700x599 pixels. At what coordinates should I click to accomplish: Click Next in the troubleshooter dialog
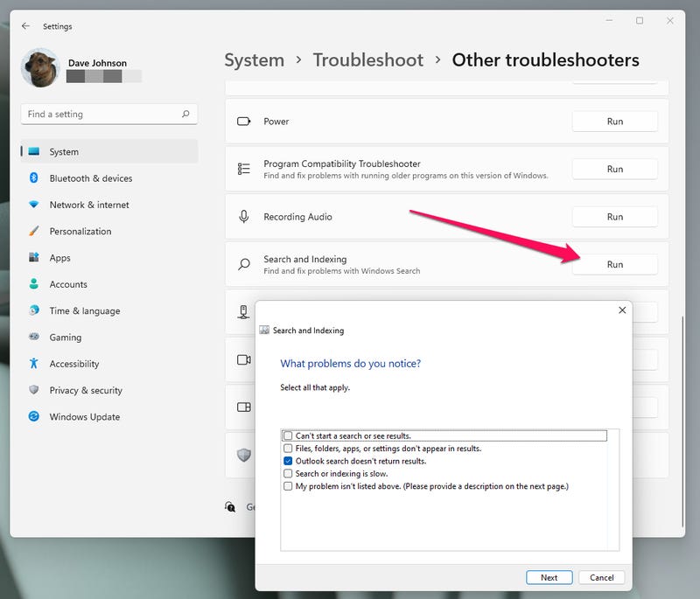pos(549,577)
